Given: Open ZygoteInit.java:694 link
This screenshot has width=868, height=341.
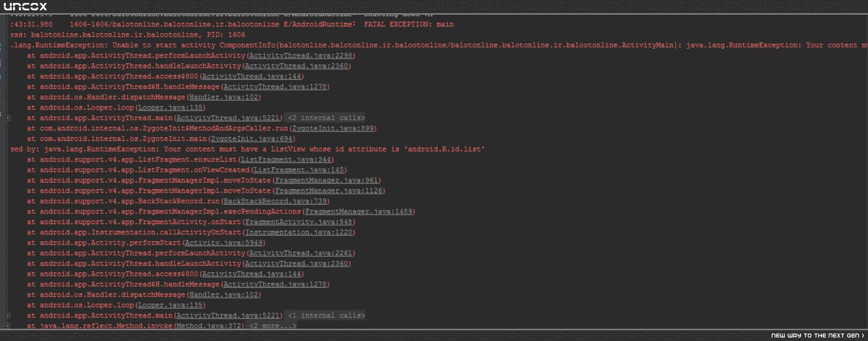Looking at the screenshot, I should (x=251, y=139).
